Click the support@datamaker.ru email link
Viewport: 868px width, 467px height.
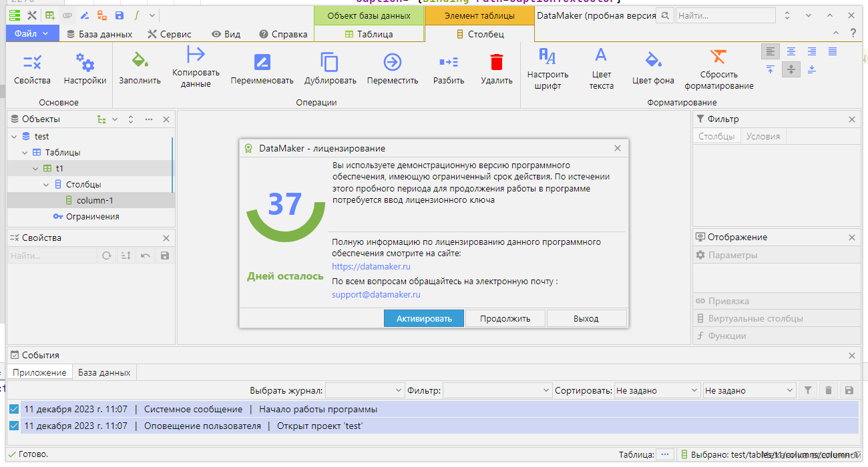pyautogui.click(x=376, y=294)
